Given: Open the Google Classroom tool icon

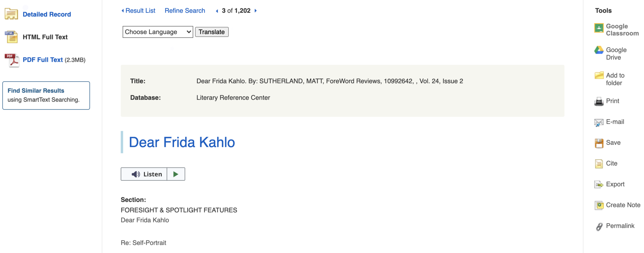Looking at the screenshot, I should 599,28.
